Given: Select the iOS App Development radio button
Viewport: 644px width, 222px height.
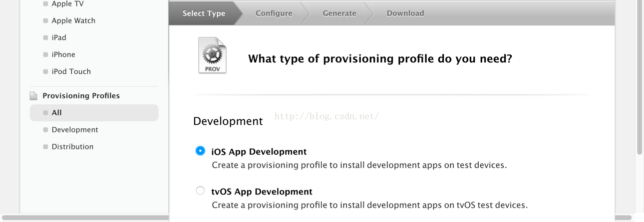Looking at the screenshot, I should point(200,151).
